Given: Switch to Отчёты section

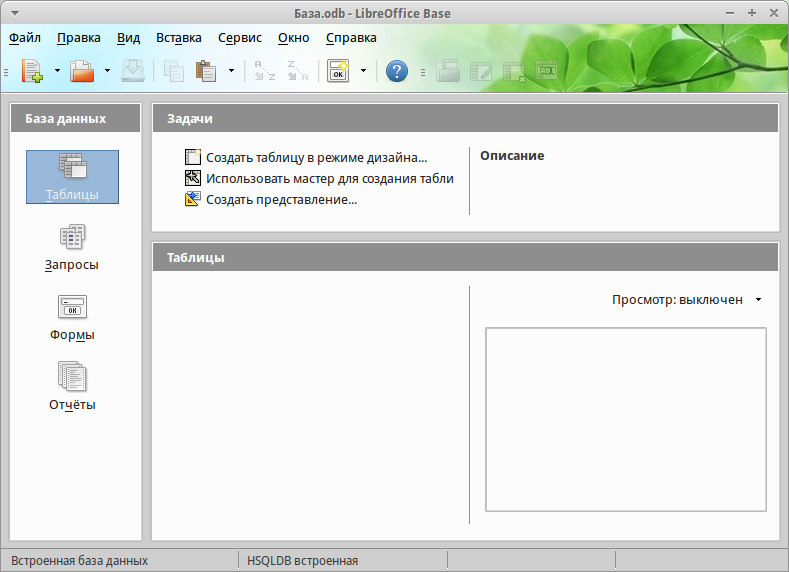Looking at the screenshot, I should pyautogui.click(x=72, y=387).
